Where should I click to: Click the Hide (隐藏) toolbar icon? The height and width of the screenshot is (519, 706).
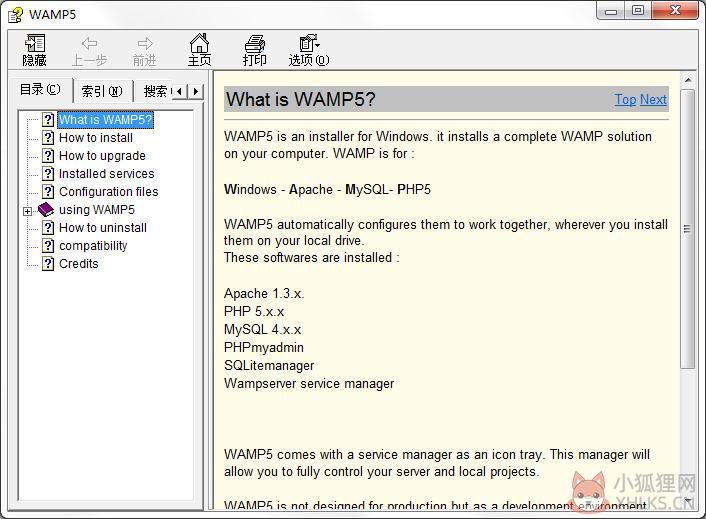pos(35,44)
